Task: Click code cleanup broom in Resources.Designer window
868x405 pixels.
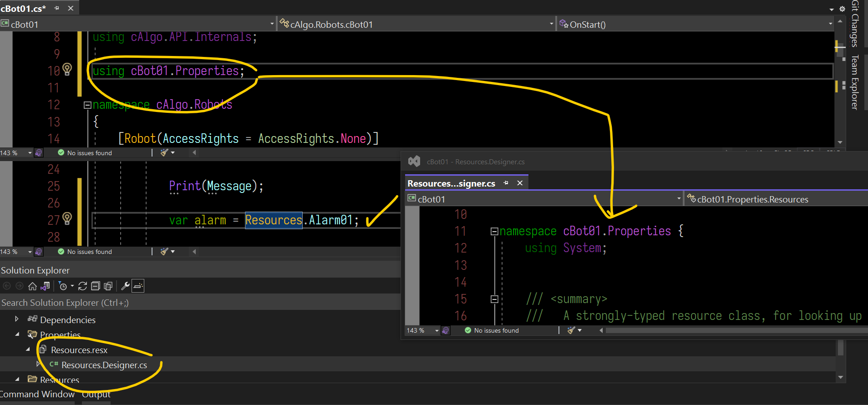Action: [572, 330]
